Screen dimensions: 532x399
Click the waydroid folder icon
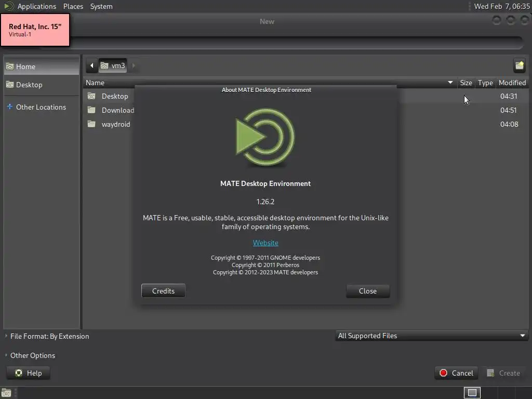click(91, 124)
